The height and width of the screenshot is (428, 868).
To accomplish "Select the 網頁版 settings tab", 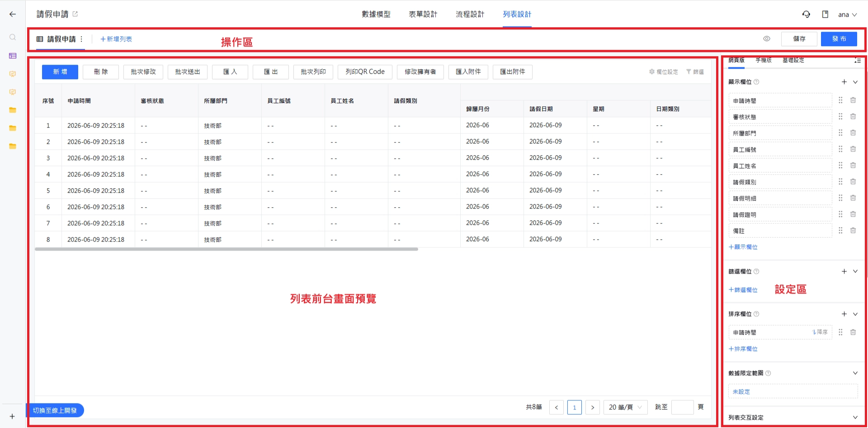I will coord(736,60).
